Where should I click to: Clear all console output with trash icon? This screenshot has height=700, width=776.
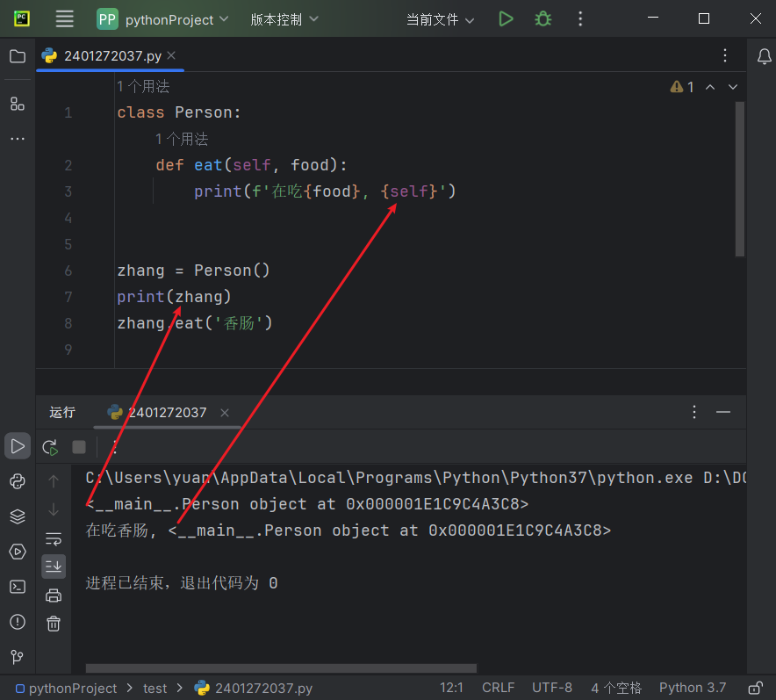coord(54,624)
